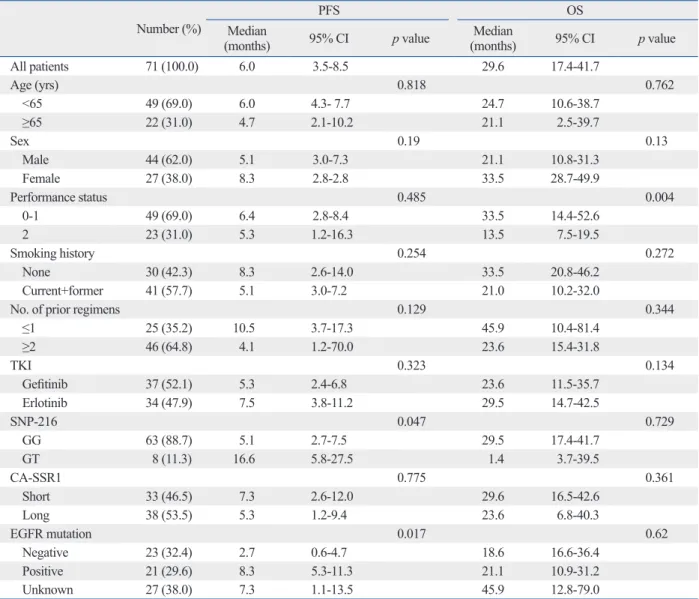Click the count '44 (62.0)'
Viewport: 699px width, 599px height.
click(169, 160)
